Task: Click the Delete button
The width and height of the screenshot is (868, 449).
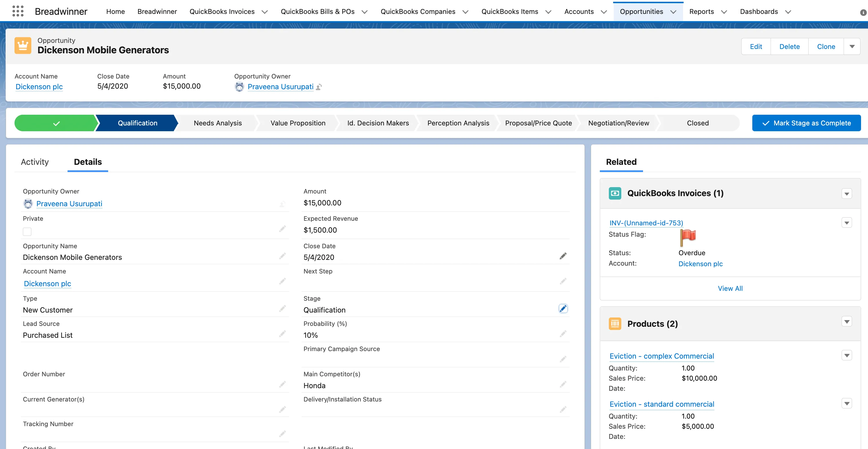Action: coord(789,46)
